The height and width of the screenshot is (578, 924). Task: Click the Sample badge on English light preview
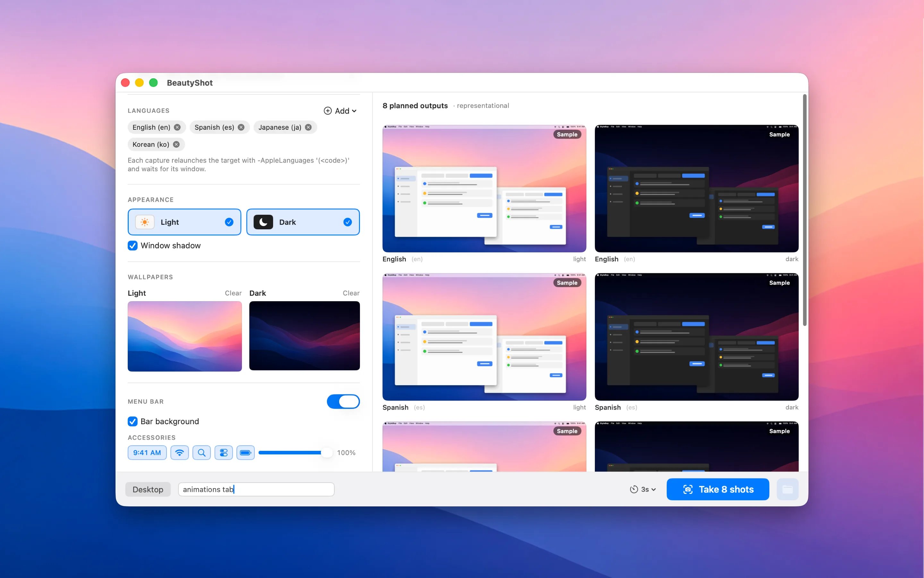pyautogui.click(x=567, y=134)
